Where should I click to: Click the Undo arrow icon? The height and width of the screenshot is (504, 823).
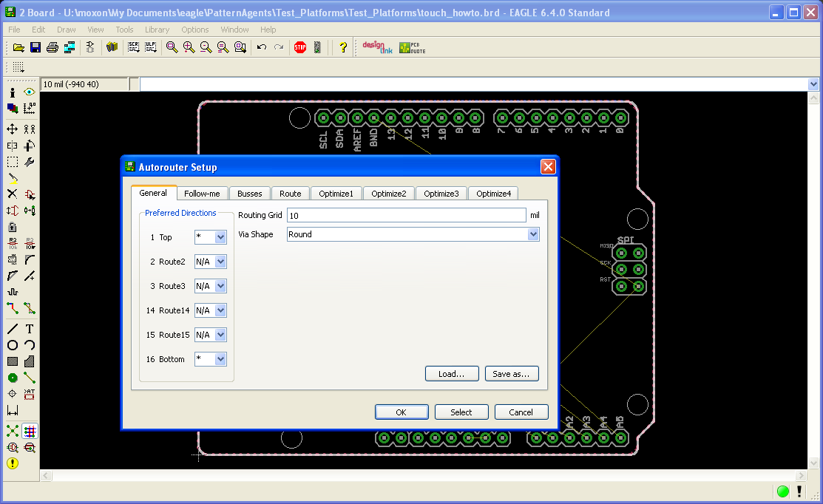tap(261, 48)
